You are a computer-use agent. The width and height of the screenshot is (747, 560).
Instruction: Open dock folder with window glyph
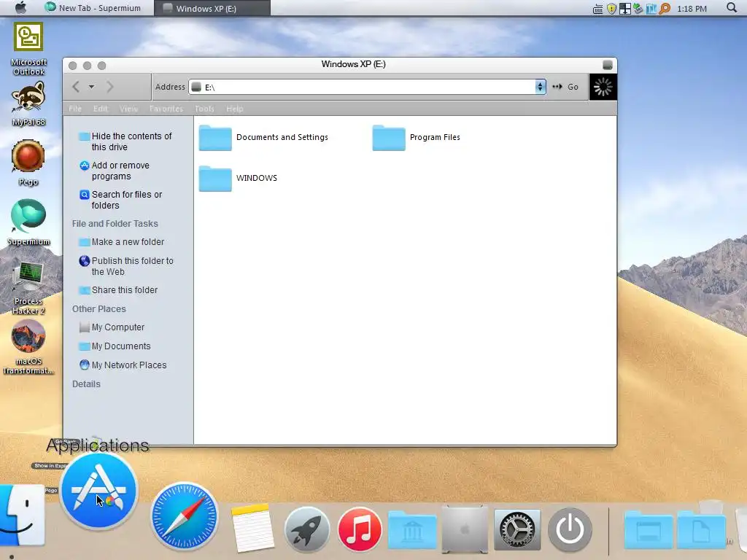649,529
